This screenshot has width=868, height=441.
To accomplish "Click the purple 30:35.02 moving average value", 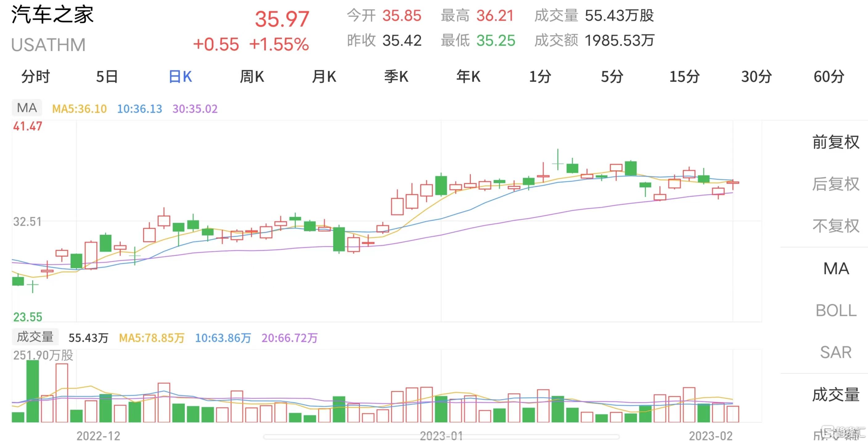I will (195, 109).
